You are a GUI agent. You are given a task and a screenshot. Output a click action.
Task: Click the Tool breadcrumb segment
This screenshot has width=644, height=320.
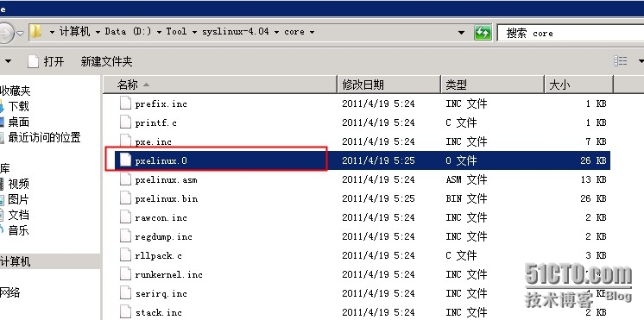(x=176, y=32)
